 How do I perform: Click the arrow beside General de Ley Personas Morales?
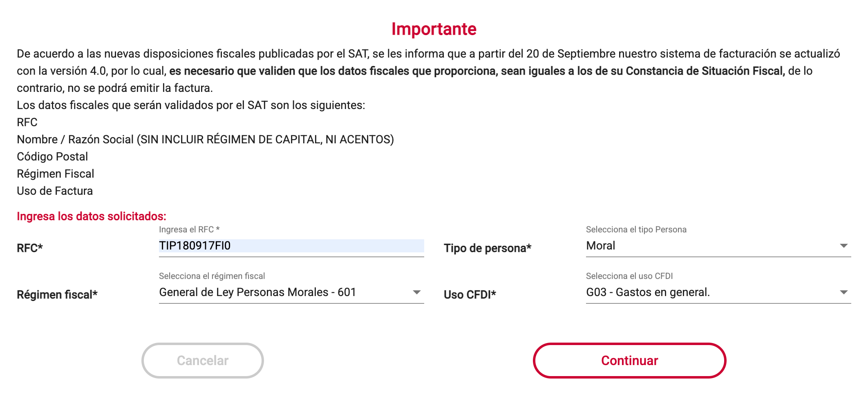click(417, 292)
